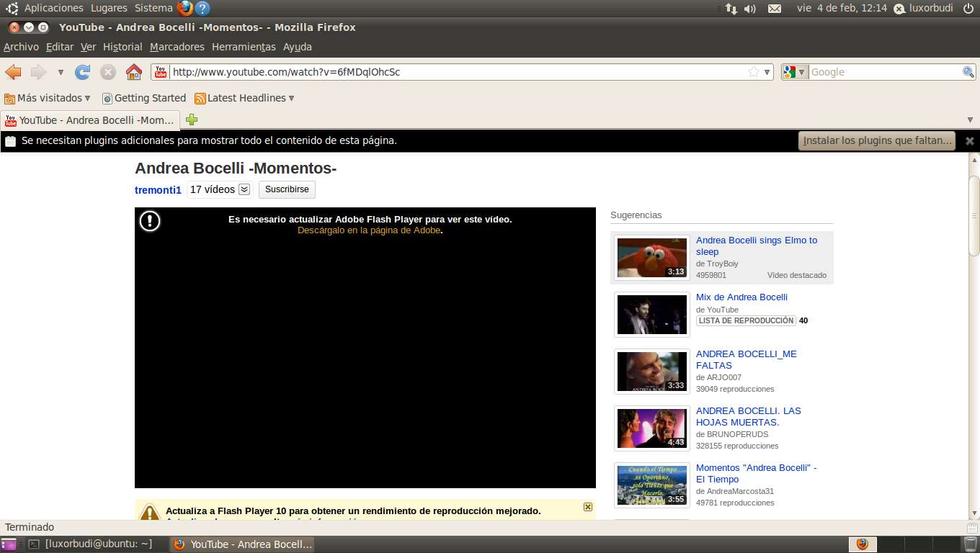Open the Mix de Andrea Bocelli thumbnail
Image resolution: width=980 pixels, height=553 pixels.
pos(652,315)
